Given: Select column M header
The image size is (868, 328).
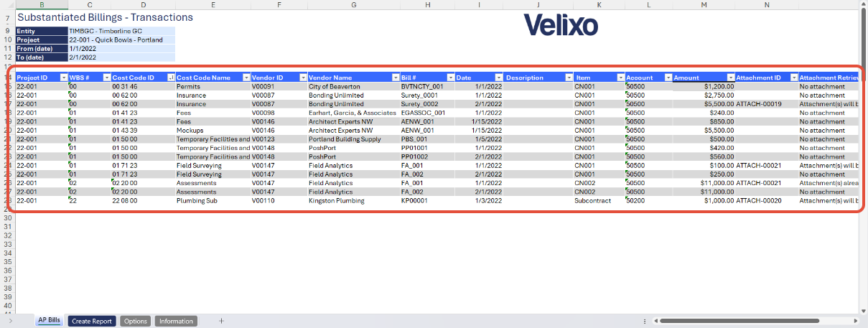Looking at the screenshot, I should pos(704,5).
